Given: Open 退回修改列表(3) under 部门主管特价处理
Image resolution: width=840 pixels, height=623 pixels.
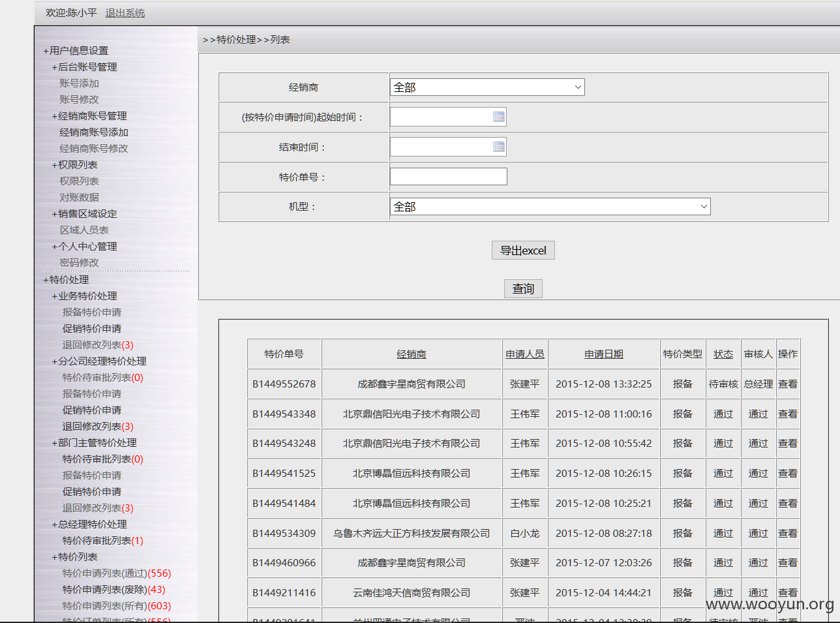Looking at the screenshot, I should pos(98,508).
